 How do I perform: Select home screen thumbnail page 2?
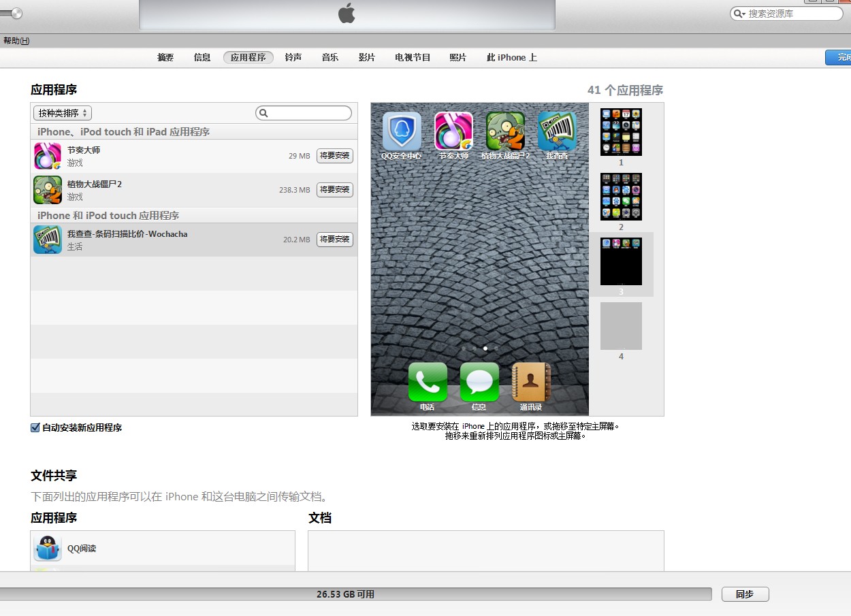621,197
